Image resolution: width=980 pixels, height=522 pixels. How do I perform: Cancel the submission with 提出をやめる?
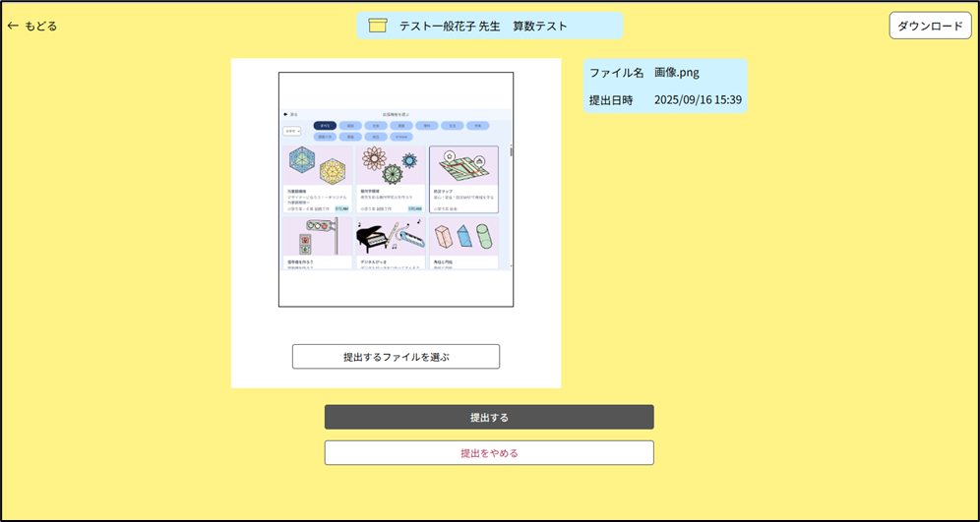tap(489, 453)
